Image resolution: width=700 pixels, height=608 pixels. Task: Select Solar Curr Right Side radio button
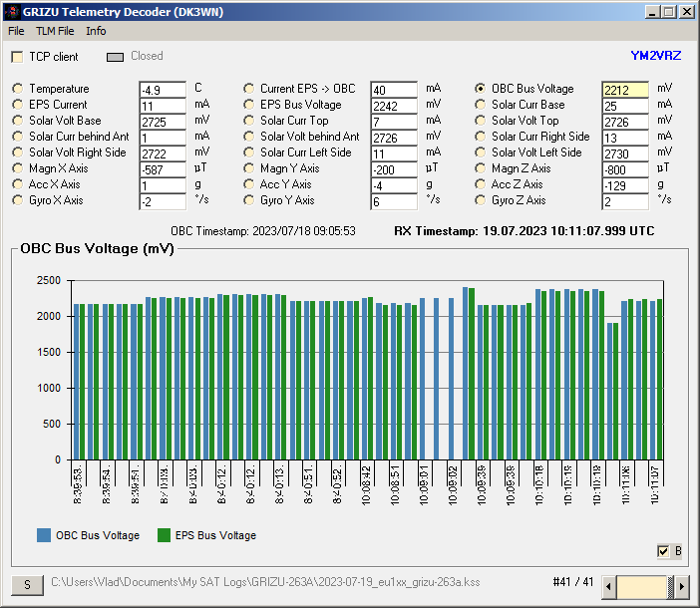click(480, 137)
